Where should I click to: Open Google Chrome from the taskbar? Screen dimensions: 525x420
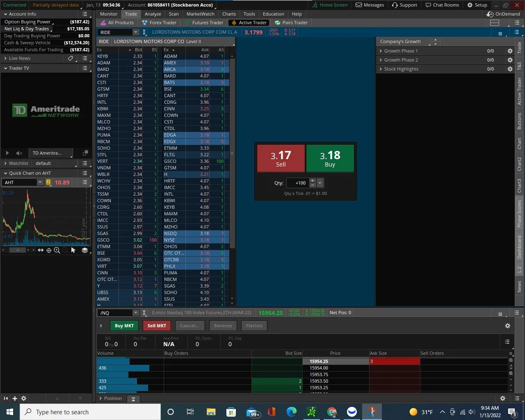pos(332,412)
